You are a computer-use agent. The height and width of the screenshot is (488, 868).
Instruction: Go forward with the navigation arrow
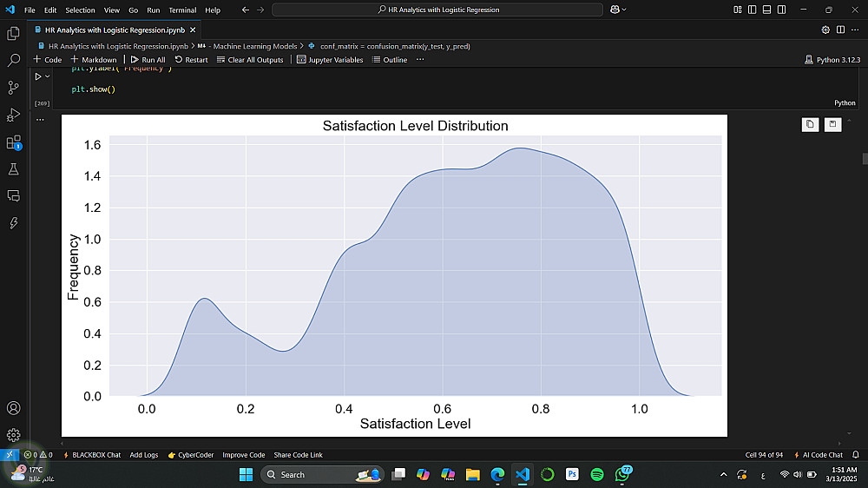(x=260, y=10)
